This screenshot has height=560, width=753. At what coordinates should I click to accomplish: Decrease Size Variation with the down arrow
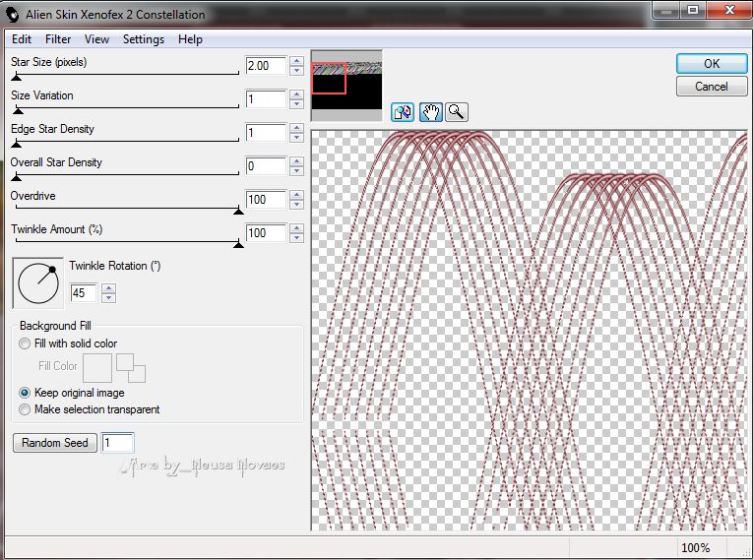click(x=297, y=104)
